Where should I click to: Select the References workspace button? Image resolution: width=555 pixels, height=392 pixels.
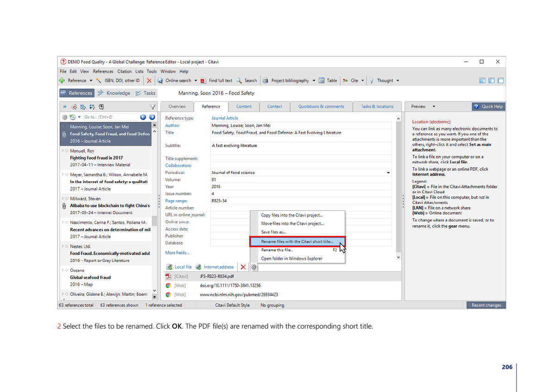pyautogui.click(x=77, y=93)
